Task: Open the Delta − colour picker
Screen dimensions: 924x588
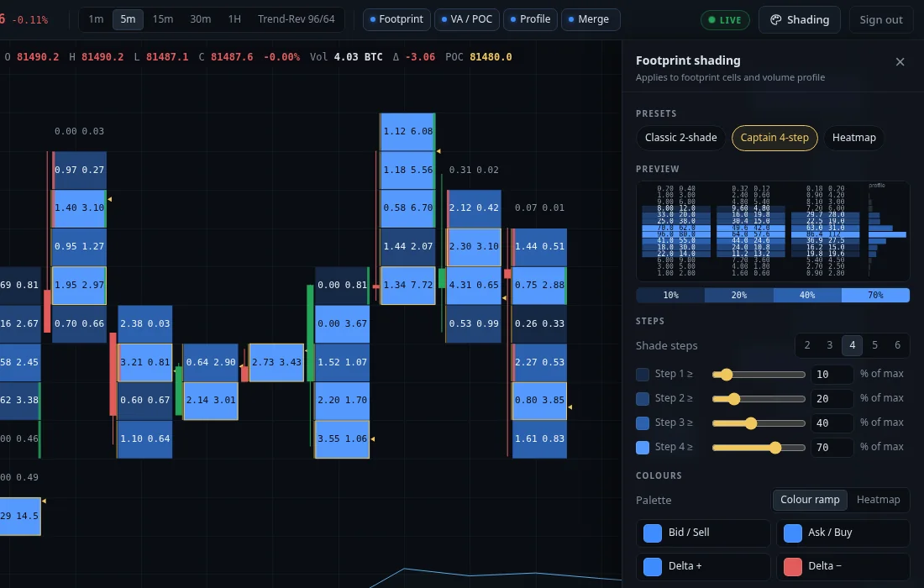Action: click(x=843, y=566)
